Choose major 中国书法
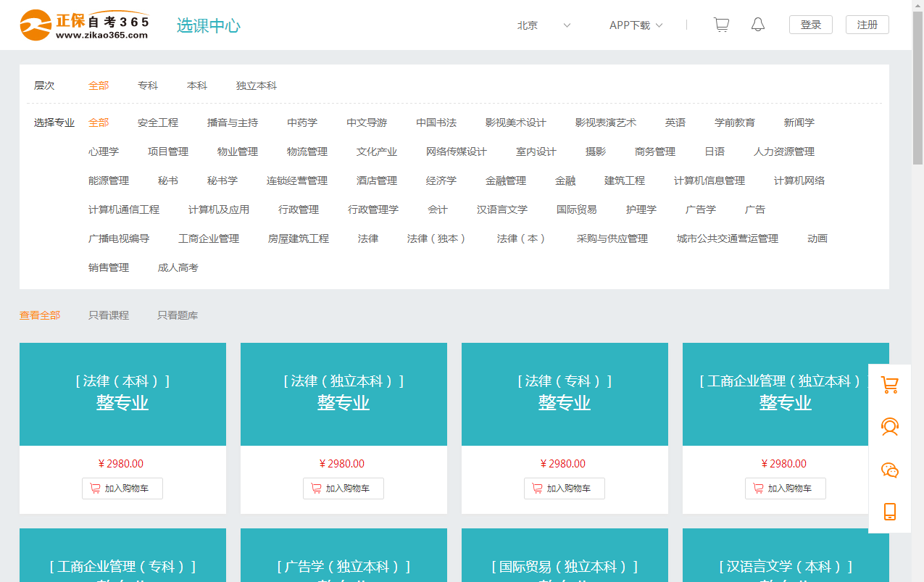Screen dimensions: 924x582 coord(436,122)
